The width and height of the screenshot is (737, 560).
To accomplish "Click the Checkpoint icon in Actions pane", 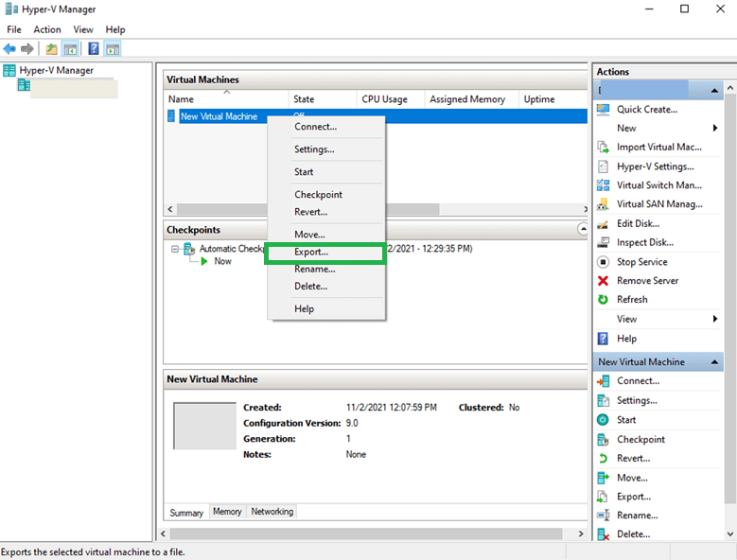I will tap(603, 439).
